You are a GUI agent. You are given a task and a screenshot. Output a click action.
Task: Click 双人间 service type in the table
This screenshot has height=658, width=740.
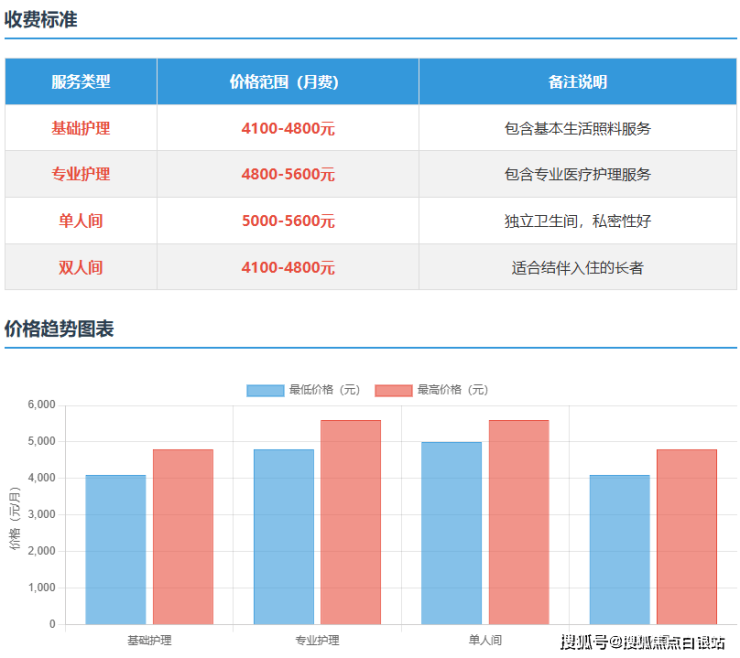pyautogui.click(x=81, y=267)
